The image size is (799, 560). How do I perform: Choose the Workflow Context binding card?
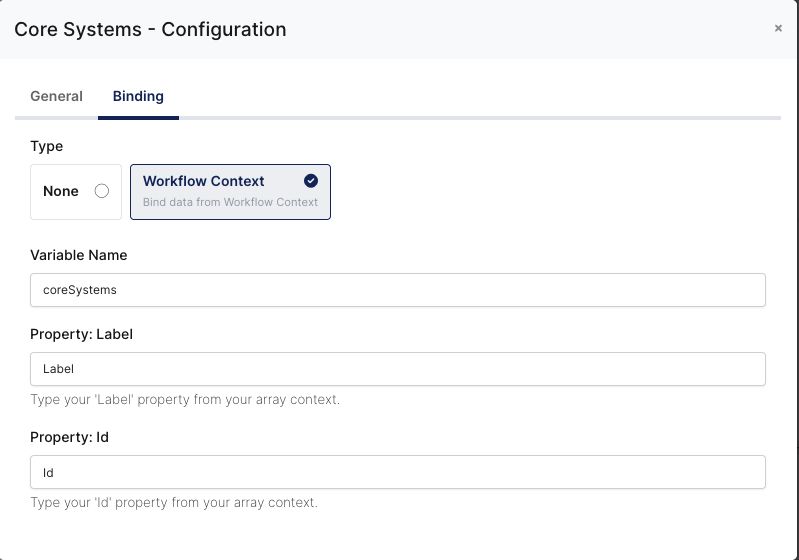(x=230, y=192)
